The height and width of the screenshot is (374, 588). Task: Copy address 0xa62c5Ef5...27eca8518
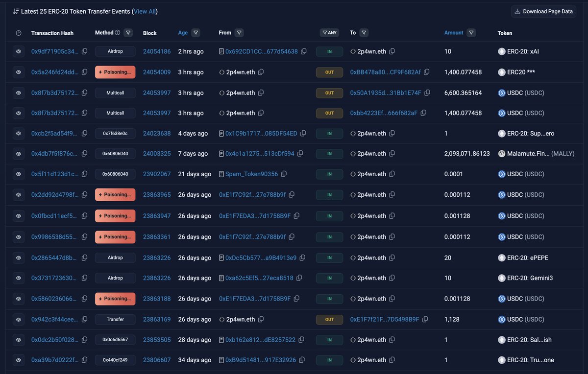(299, 278)
